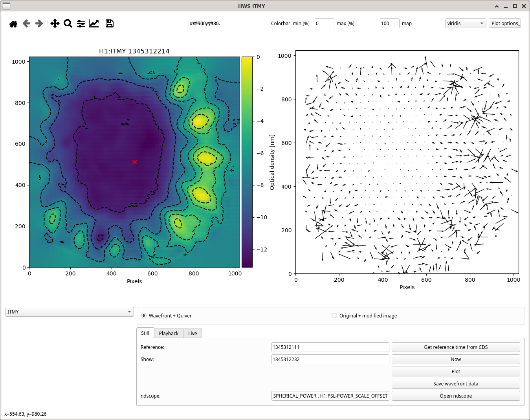Click the 'Reference:' label
The image size is (530, 420).
(x=152, y=347)
